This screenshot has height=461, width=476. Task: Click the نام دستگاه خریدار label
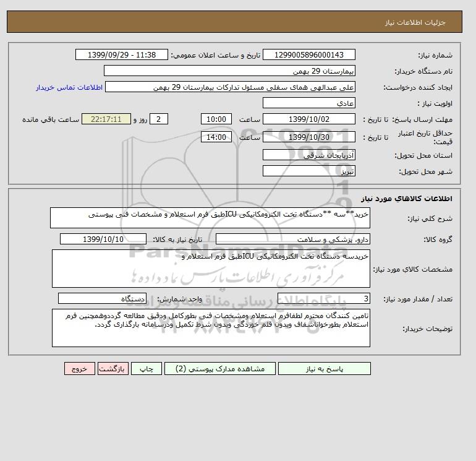tap(423, 71)
